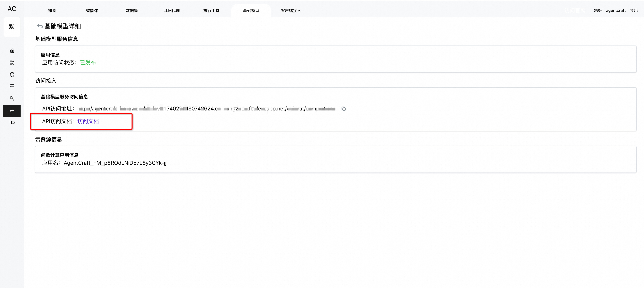644x288 pixels.
Task: Switch to the 客户端接入 tab
Action: pos(291,10)
